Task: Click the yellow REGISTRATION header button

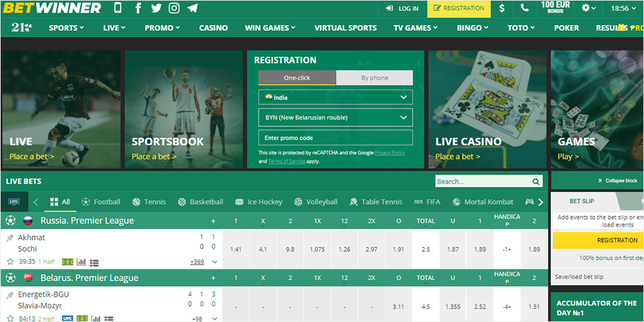Action: point(459,8)
